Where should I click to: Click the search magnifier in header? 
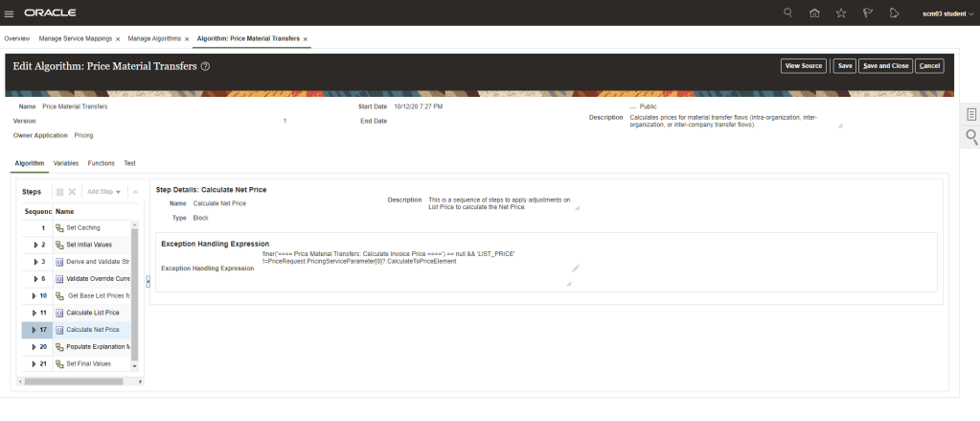pyautogui.click(x=788, y=13)
